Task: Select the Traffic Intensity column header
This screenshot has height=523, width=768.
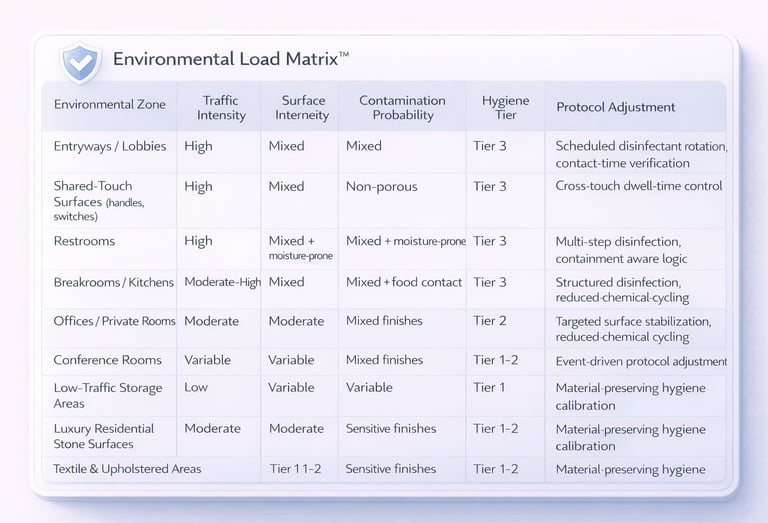Action: 221,108
